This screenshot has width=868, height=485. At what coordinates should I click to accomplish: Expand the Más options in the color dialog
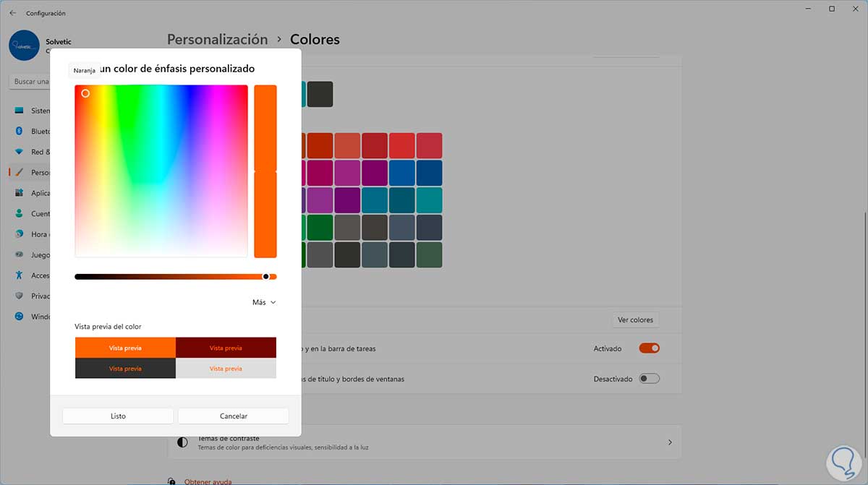264,302
